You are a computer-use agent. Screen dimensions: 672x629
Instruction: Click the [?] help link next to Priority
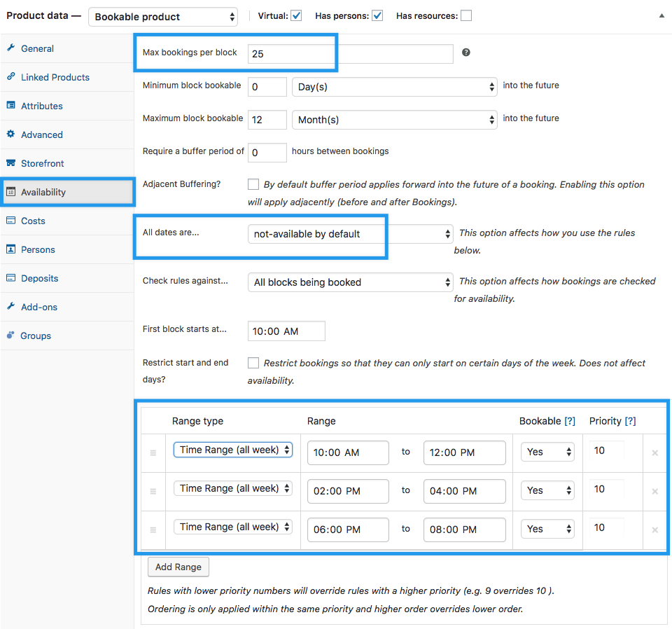tap(630, 421)
